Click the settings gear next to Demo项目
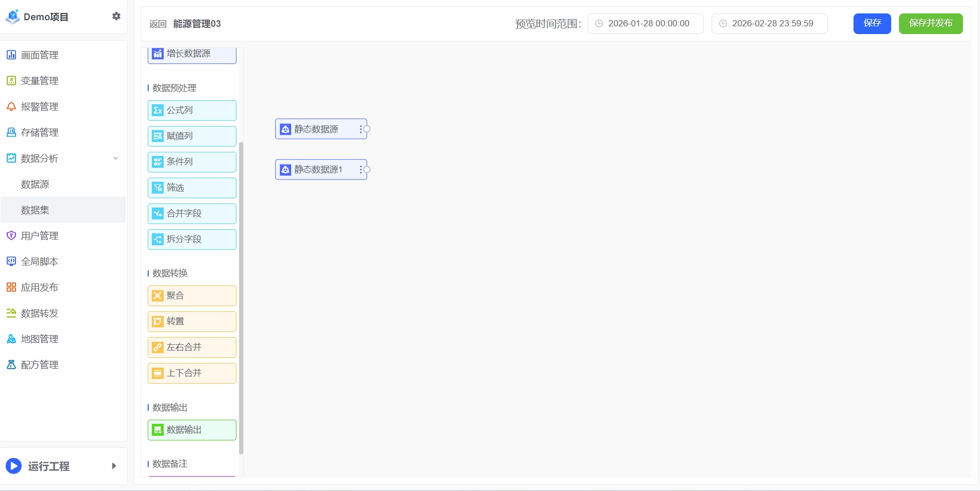Screen dimensions: 980x491 pos(116,17)
